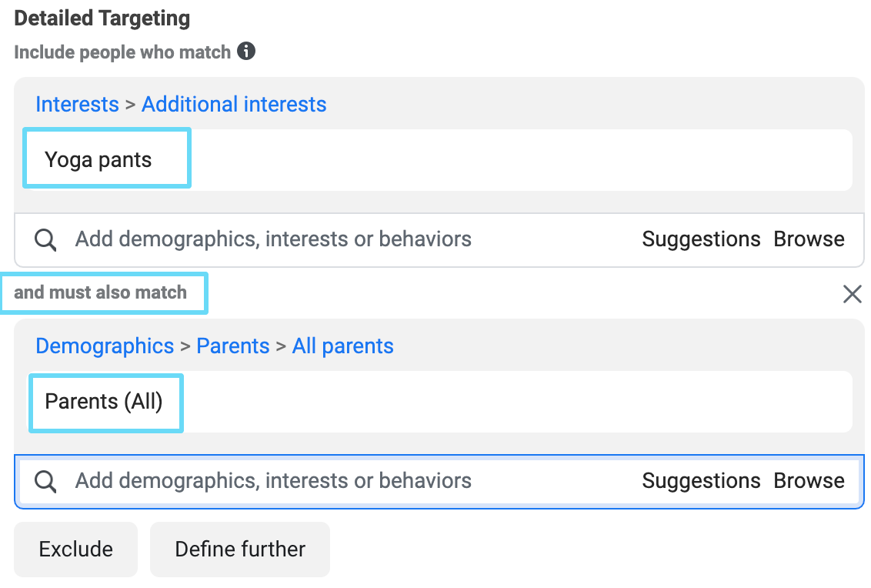The width and height of the screenshot is (871, 588).
Task: Open the Demographics breadcrumb link
Action: [105, 346]
